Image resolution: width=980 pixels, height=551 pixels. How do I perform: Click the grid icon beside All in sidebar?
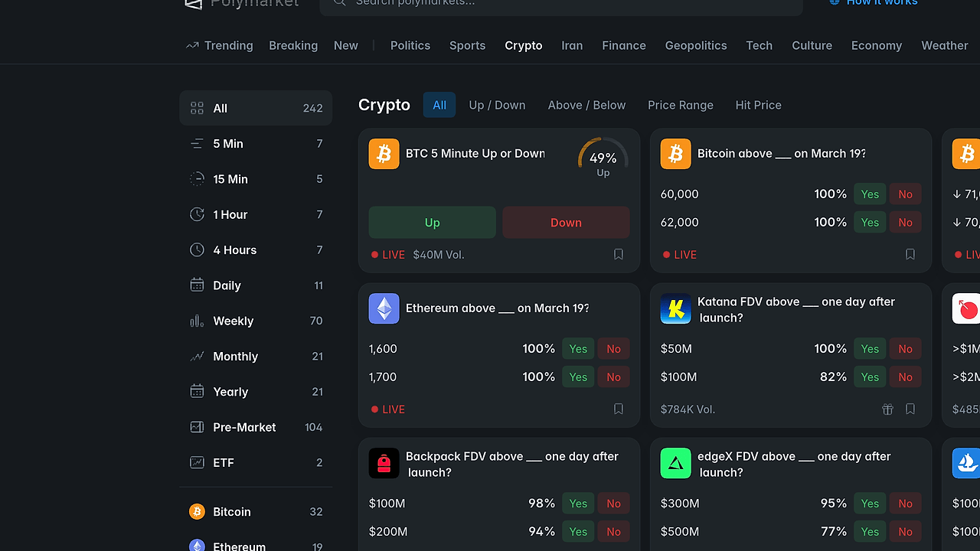[197, 108]
